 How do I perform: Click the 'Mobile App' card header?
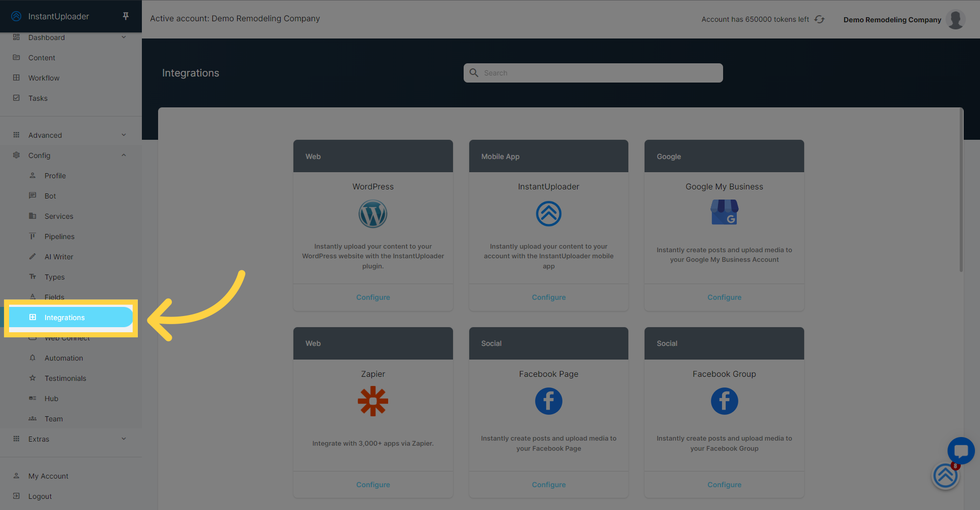click(x=549, y=156)
